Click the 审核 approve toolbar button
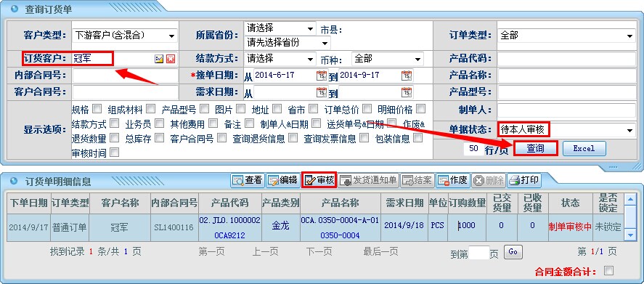This screenshot has width=644, height=284. 319,180
